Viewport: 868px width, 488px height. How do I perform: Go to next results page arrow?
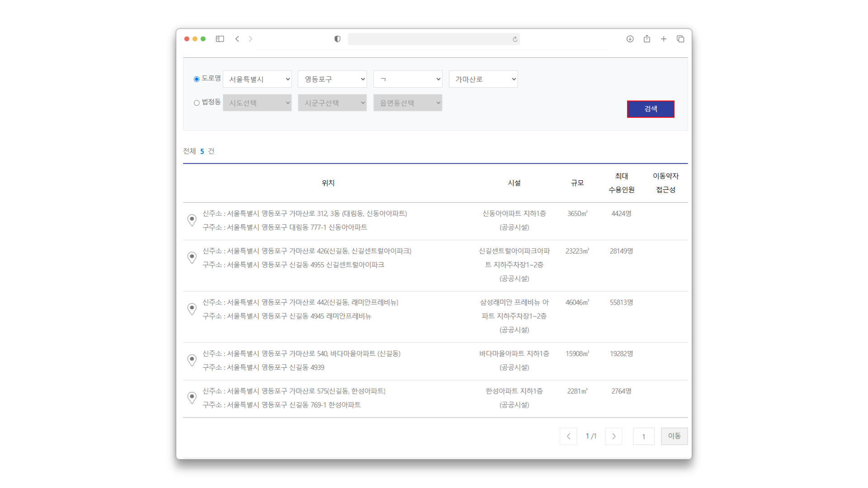click(613, 436)
